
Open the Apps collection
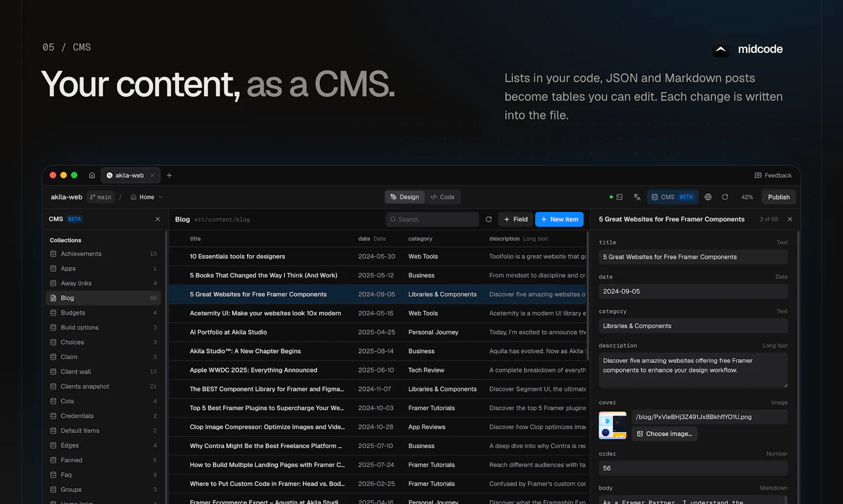(x=103, y=269)
